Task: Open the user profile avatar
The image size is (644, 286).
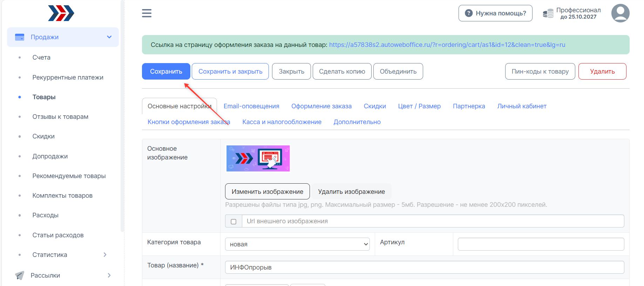Action: (x=620, y=13)
